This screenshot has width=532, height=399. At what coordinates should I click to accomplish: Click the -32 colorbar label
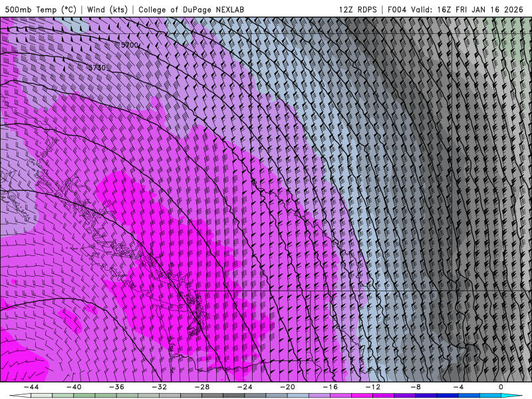pos(159,387)
